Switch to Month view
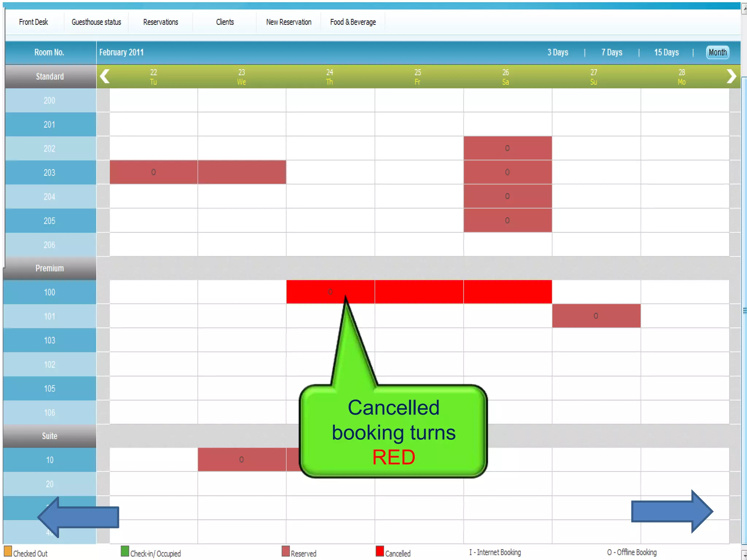The width and height of the screenshot is (747, 560). tap(717, 52)
